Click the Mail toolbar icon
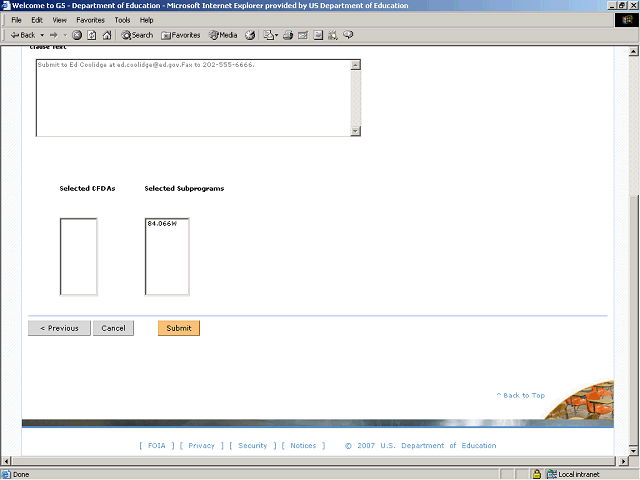This screenshot has width=640, height=480. 268,35
